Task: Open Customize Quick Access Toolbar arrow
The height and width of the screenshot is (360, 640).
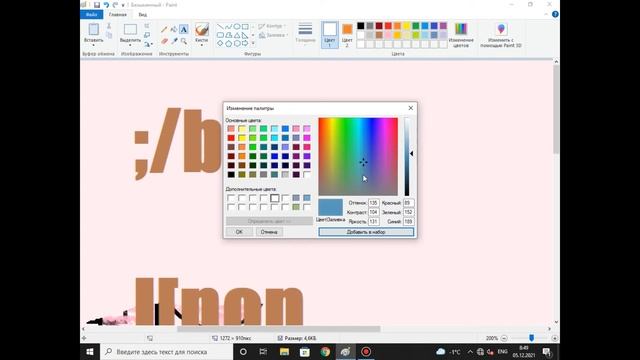Action: (x=123, y=5)
